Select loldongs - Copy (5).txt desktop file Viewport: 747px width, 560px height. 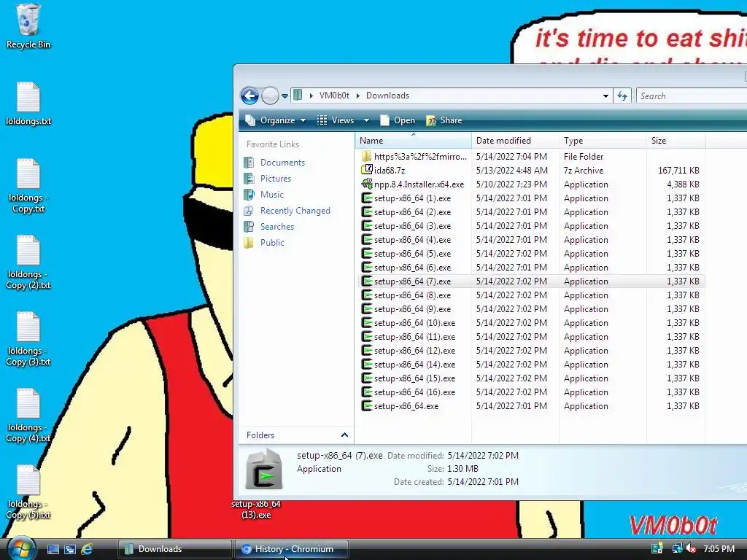[x=28, y=492]
